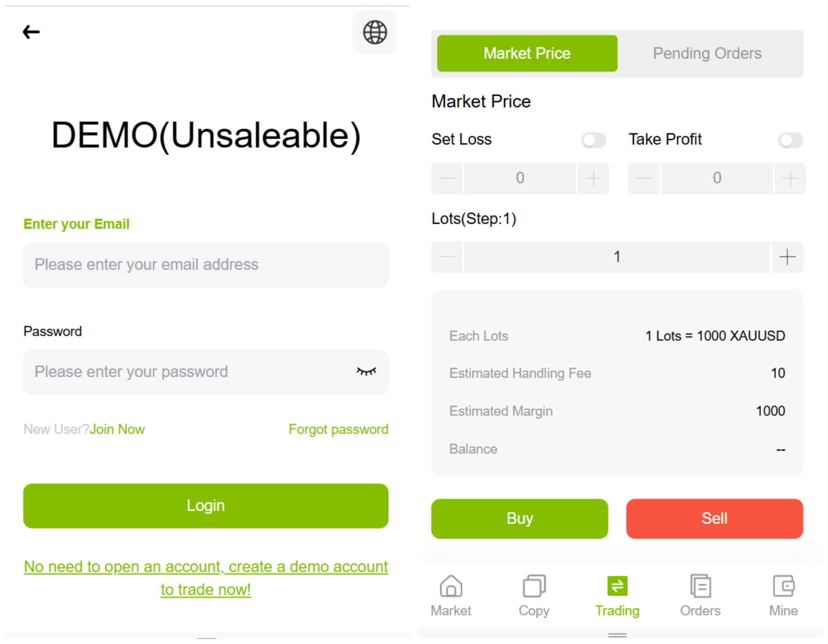Click the Forgot password link
This screenshot has height=644, width=828.
(x=338, y=429)
